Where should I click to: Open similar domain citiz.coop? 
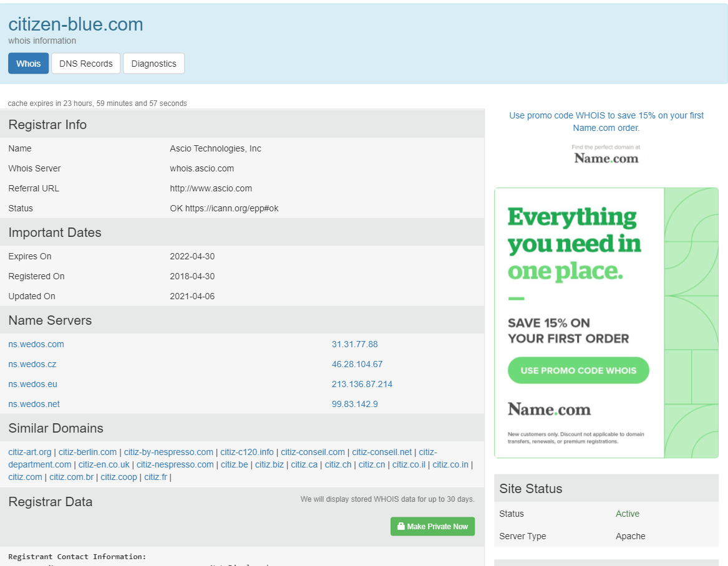[x=119, y=477]
